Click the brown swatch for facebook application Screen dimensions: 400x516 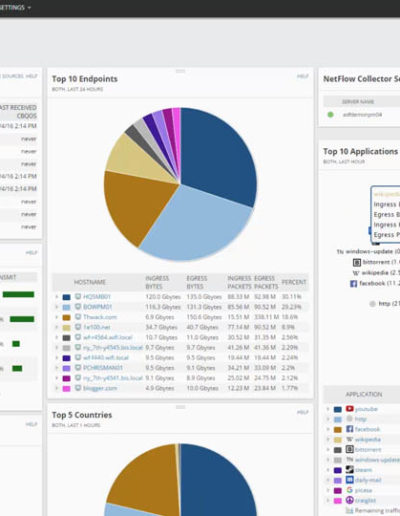pyautogui.click(x=338, y=429)
